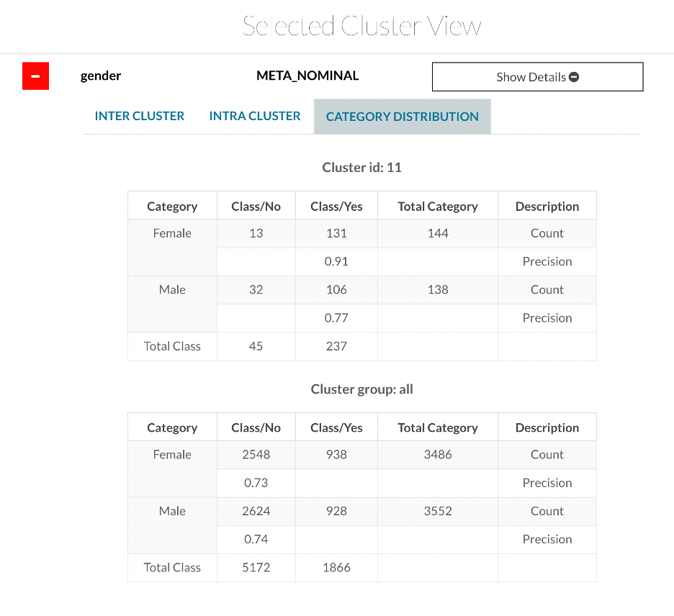Click the 5172 Total Class cell

[x=256, y=567]
